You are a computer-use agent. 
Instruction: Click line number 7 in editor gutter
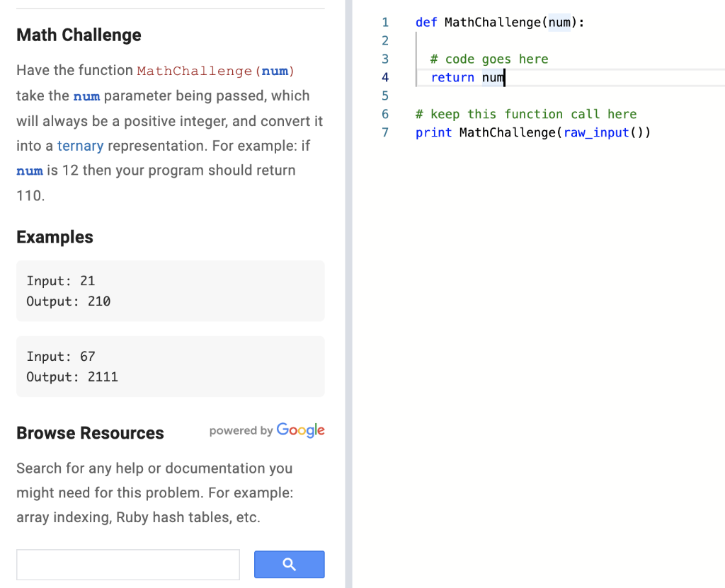coord(385,132)
